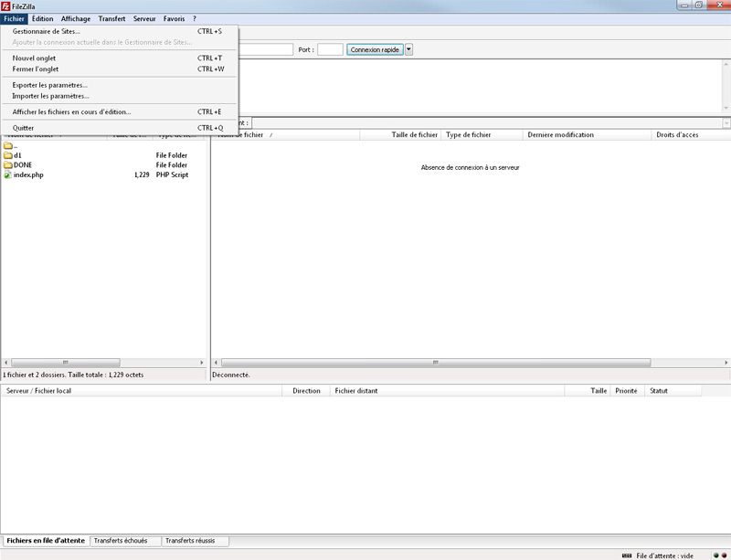Select the parent directory '..' folder icon
Screen dimensions: 731x560
click(7, 145)
